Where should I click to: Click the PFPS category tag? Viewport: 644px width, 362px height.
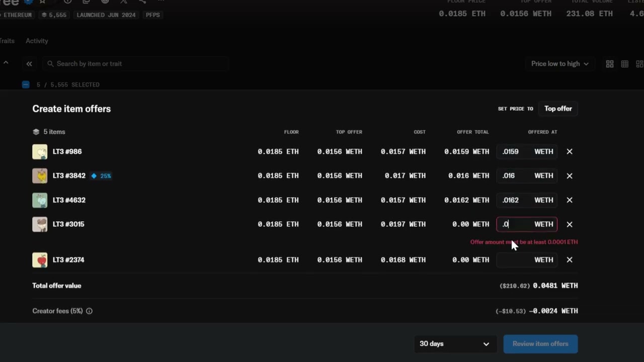(x=153, y=15)
